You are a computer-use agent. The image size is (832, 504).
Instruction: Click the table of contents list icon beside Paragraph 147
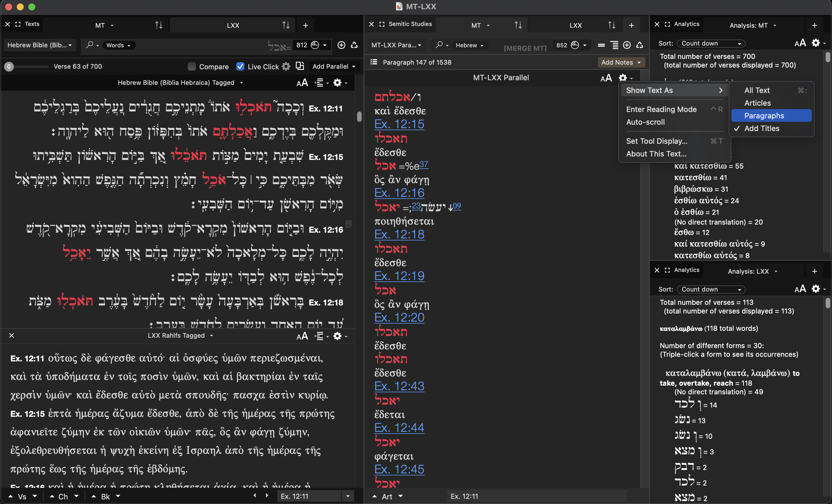click(x=374, y=62)
